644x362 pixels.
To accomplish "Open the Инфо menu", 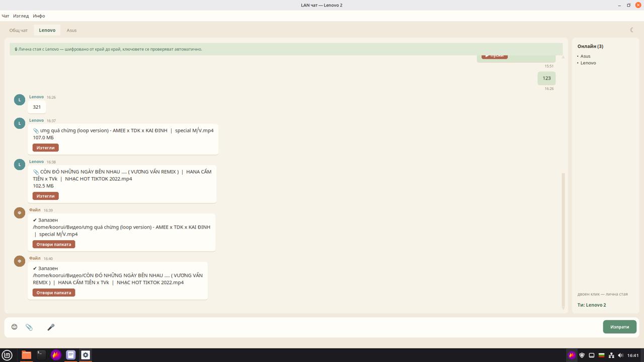I will (39, 16).
